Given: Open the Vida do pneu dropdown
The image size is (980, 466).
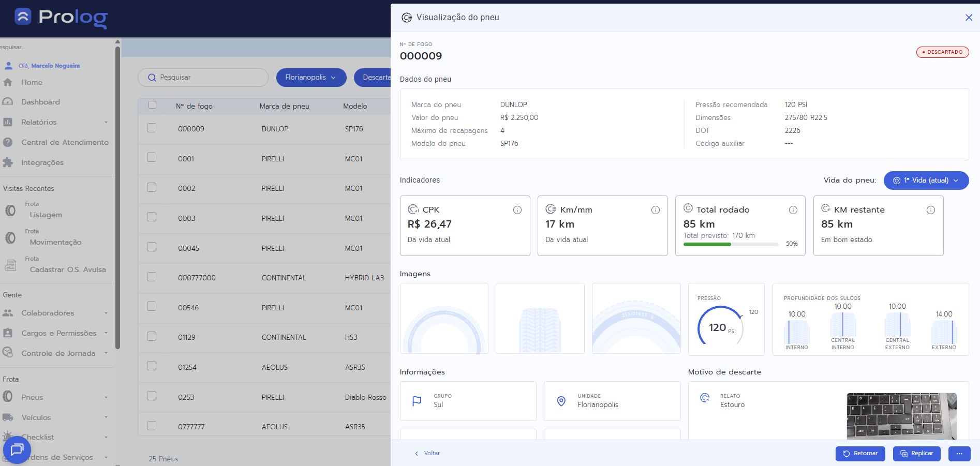Looking at the screenshot, I should 926,181.
